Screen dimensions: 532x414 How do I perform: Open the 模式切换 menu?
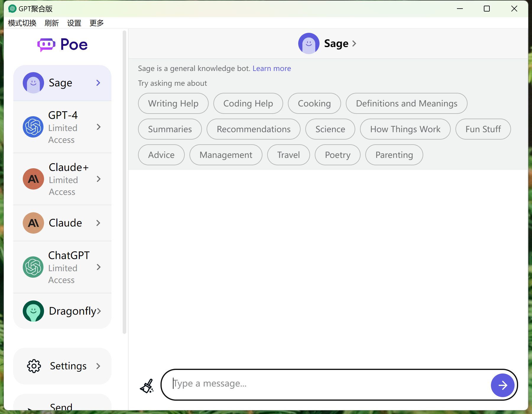[22, 23]
